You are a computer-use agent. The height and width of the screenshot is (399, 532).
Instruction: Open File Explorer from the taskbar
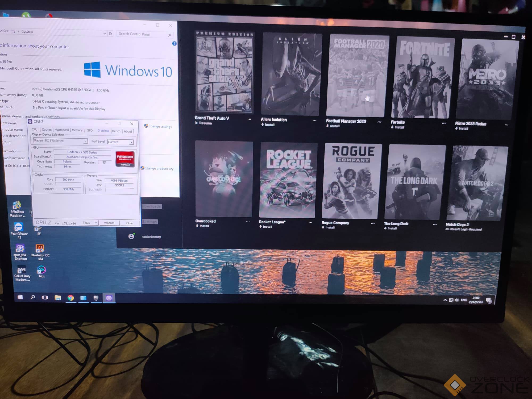coord(58,297)
